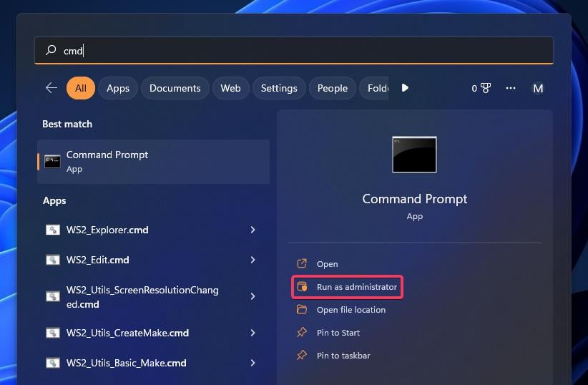The image size is (588, 385).
Task: Switch to the Apps filter tab
Action: point(118,88)
